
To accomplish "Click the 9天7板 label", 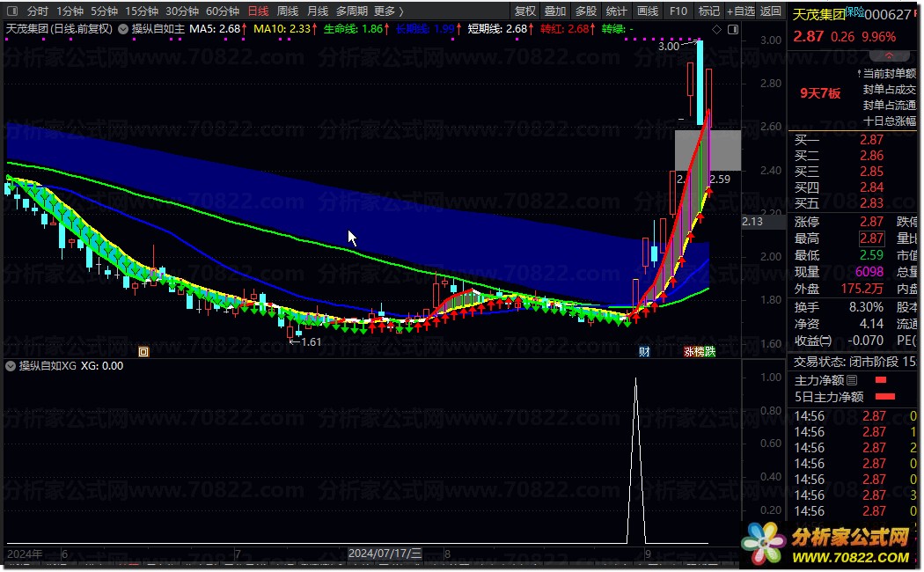I will 820,93.
